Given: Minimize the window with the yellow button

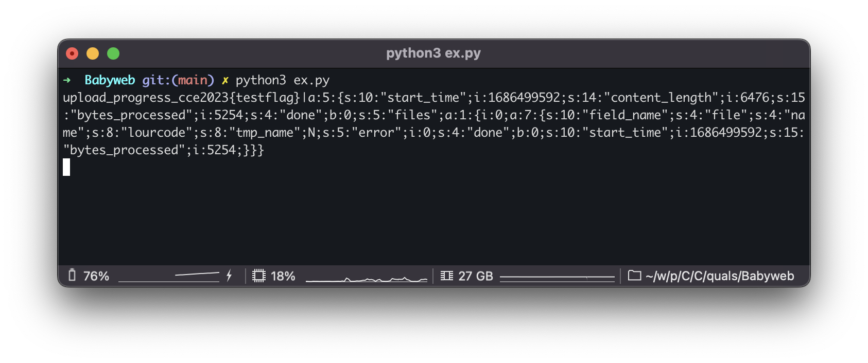Looking at the screenshot, I should [93, 53].
